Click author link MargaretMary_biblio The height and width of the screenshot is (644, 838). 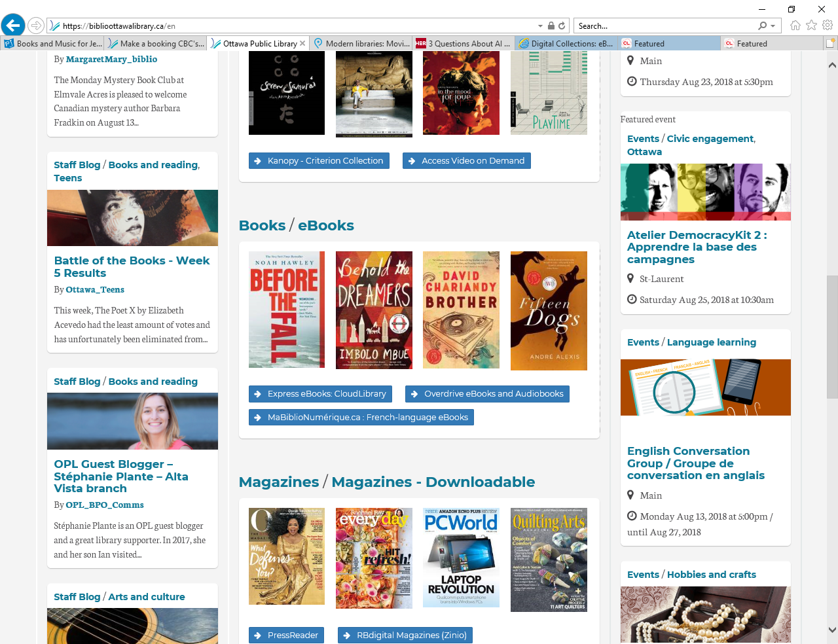pos(111,59)
